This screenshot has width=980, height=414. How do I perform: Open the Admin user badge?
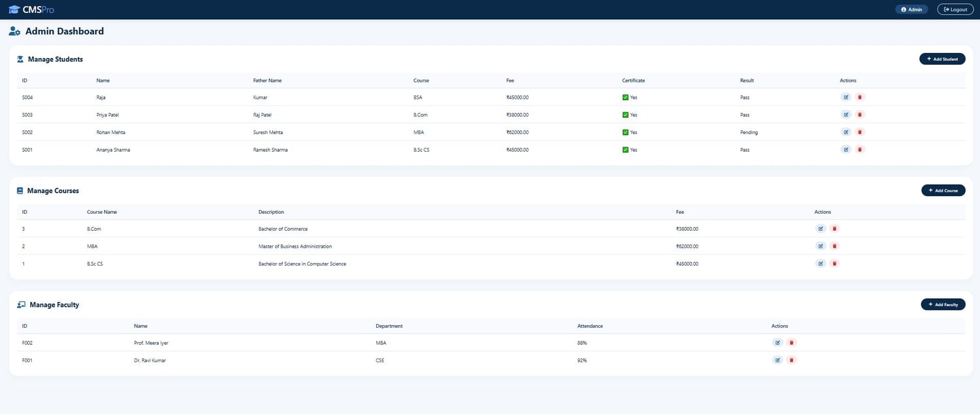911,9
